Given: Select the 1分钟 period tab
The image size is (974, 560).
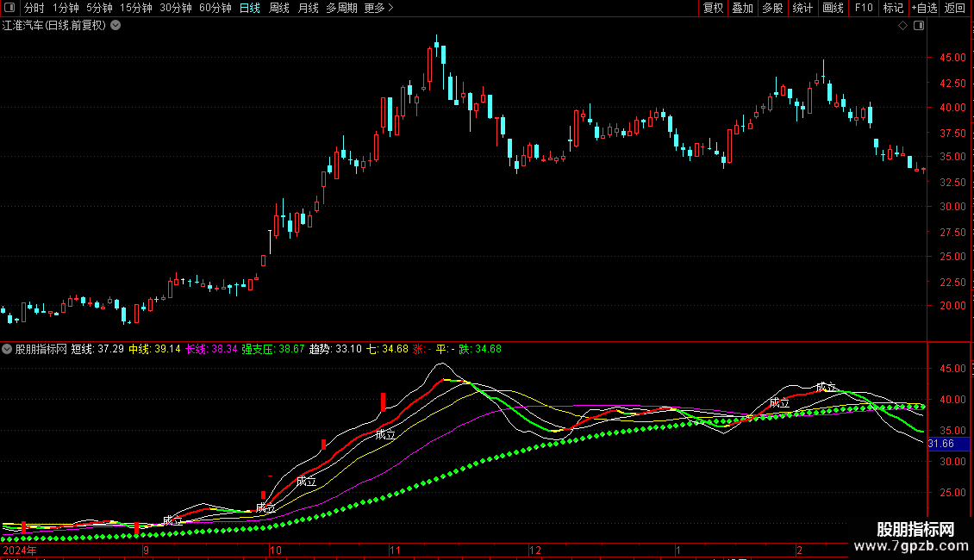Looking at the screenshot, I should pyautogui.click(x=66, y=8).
